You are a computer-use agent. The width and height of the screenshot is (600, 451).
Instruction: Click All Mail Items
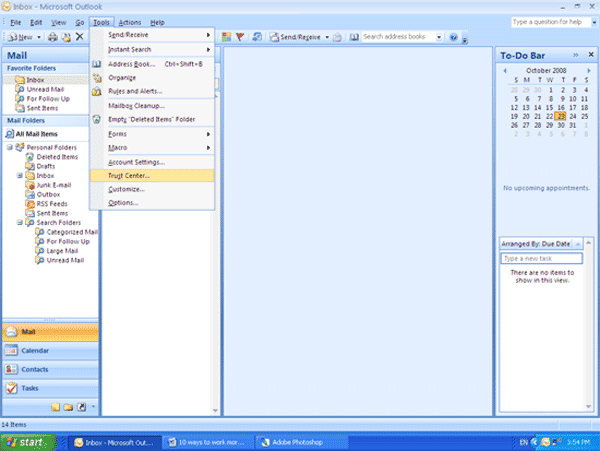click(36, 134)
